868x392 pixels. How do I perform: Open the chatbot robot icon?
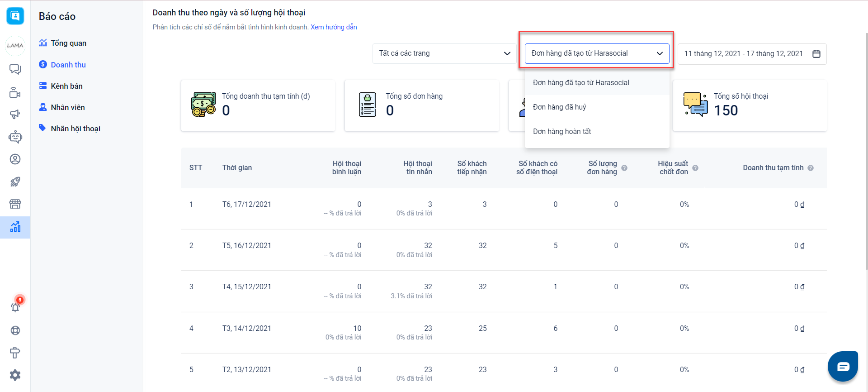point(15,137)
